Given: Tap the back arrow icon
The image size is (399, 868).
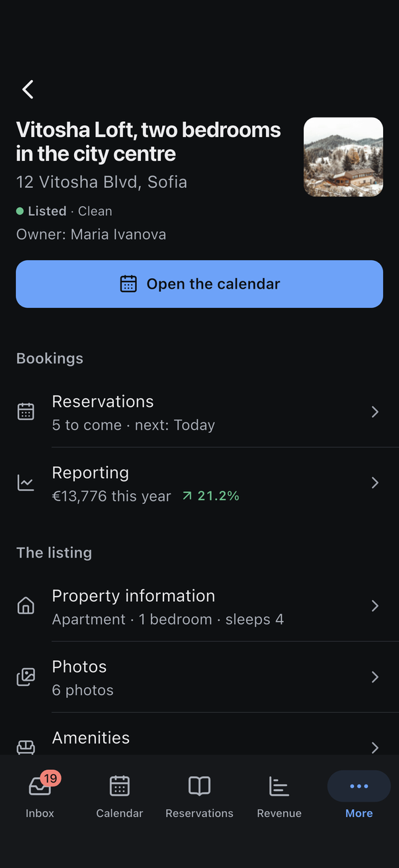Looking at the screenshot, I should pyautogui.click(x=28, y=89).
